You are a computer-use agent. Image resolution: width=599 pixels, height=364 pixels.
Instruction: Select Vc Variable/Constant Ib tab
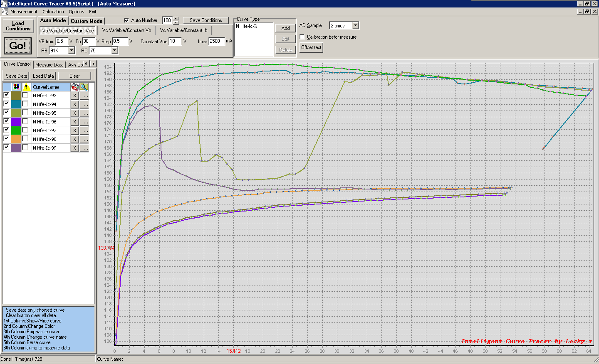183,30
